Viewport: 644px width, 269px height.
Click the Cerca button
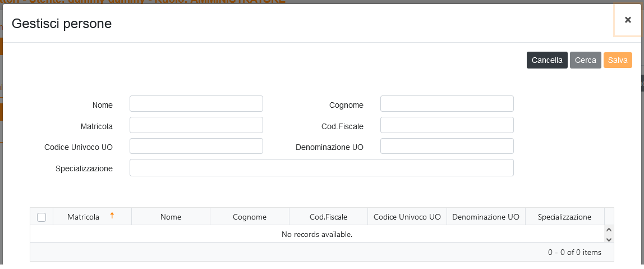click(585, 60)
